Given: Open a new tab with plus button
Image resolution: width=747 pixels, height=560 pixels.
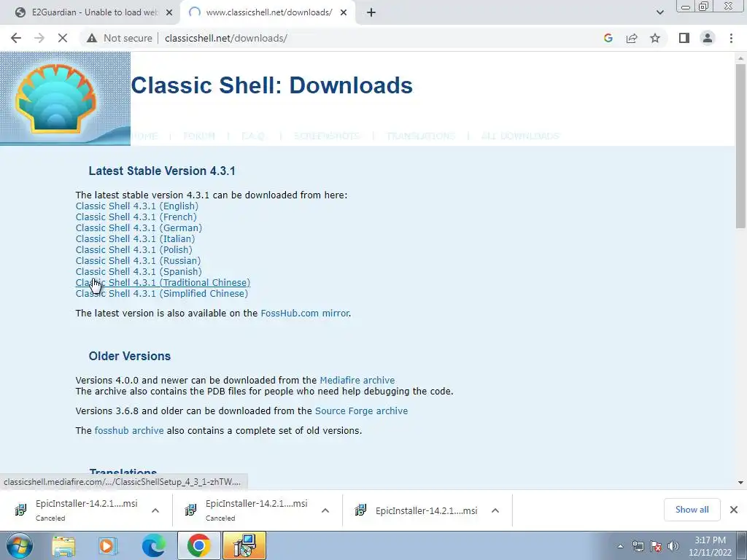Looking at the screenshot, I should pos(371,12).
